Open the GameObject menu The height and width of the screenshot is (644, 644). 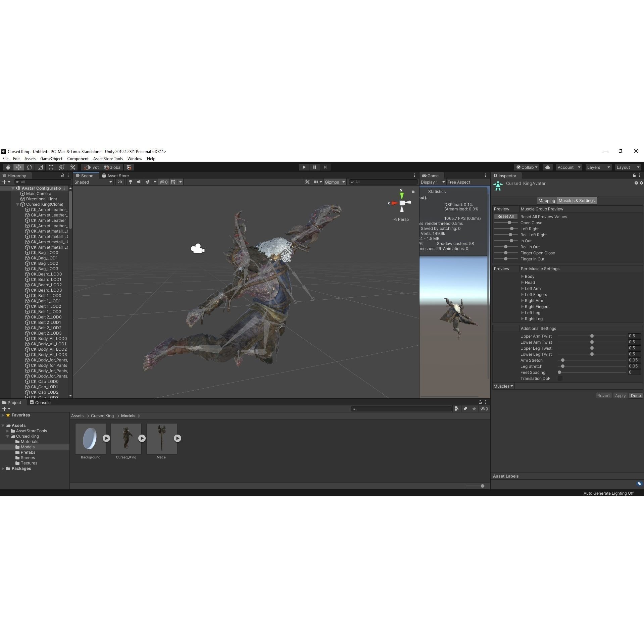[51, 158]
